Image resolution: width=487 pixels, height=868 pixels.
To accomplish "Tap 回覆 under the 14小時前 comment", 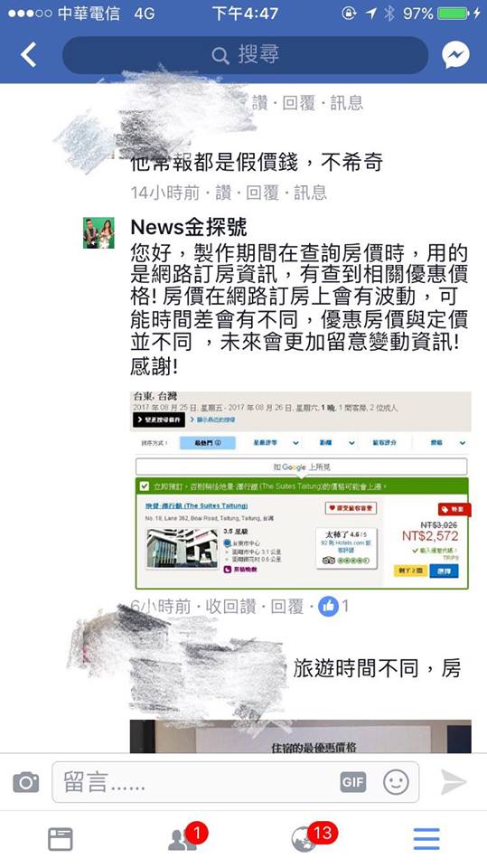I will [x=261, y=193].
